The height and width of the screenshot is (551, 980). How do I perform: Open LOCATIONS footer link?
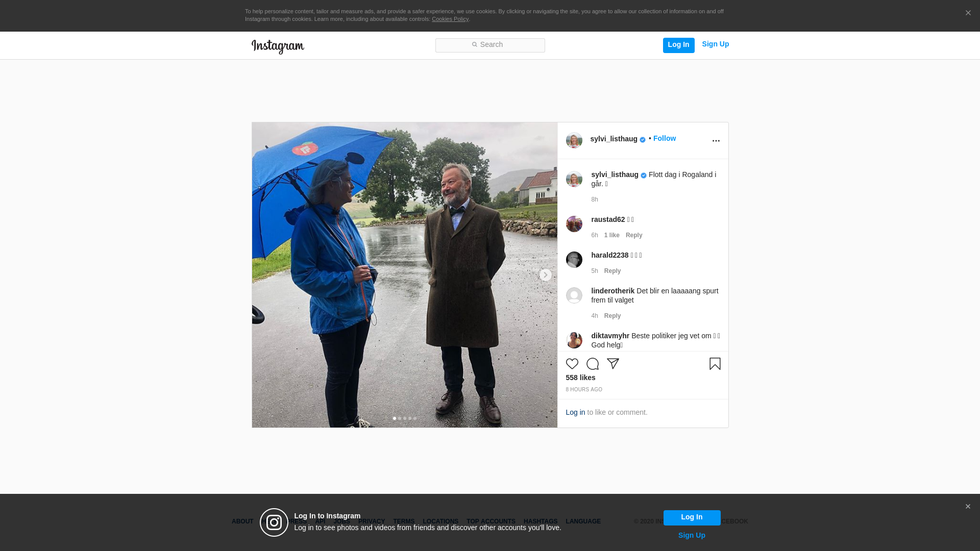[x=440, y=521]
